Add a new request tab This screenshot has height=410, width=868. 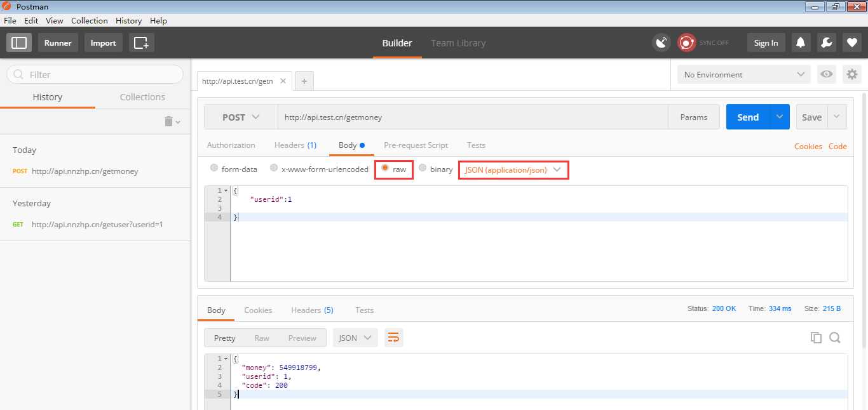tap(304, 81)
